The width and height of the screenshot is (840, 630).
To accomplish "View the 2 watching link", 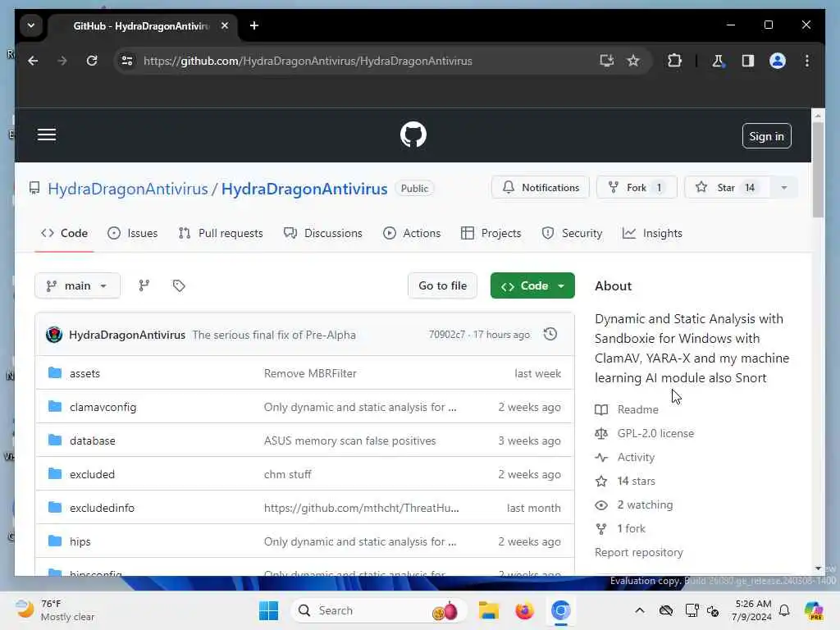I will (x=645, y=504).
